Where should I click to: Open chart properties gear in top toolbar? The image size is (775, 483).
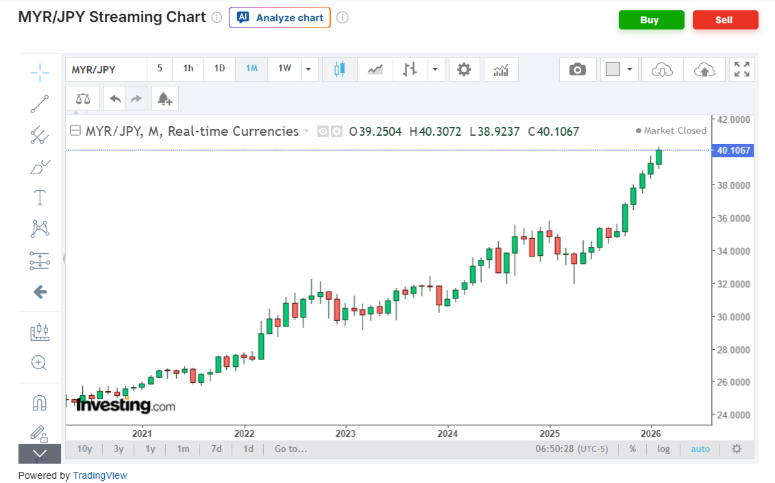462,69
